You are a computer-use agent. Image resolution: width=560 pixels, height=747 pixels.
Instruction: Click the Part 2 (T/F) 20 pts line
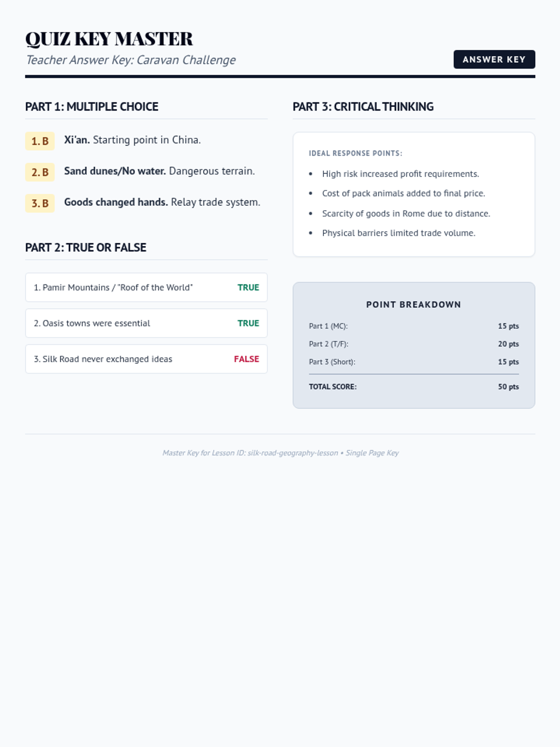point(413,344)
